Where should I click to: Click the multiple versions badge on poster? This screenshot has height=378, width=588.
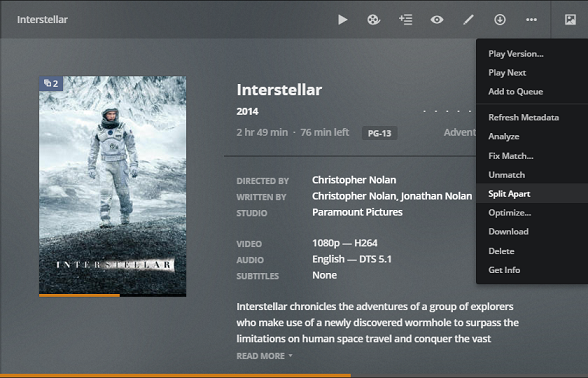click(51, 83)
